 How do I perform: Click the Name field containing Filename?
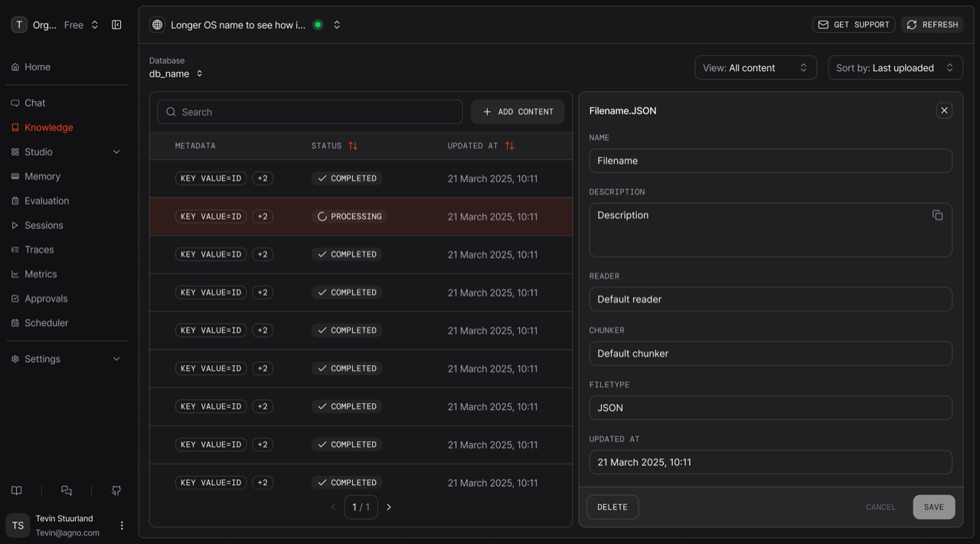[770, 161]
